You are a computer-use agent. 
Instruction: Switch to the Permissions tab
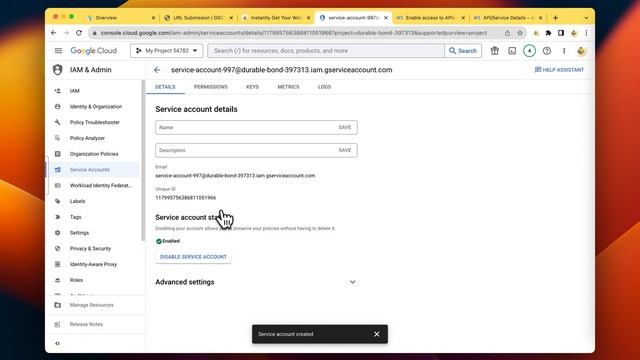tap(211, 87)
